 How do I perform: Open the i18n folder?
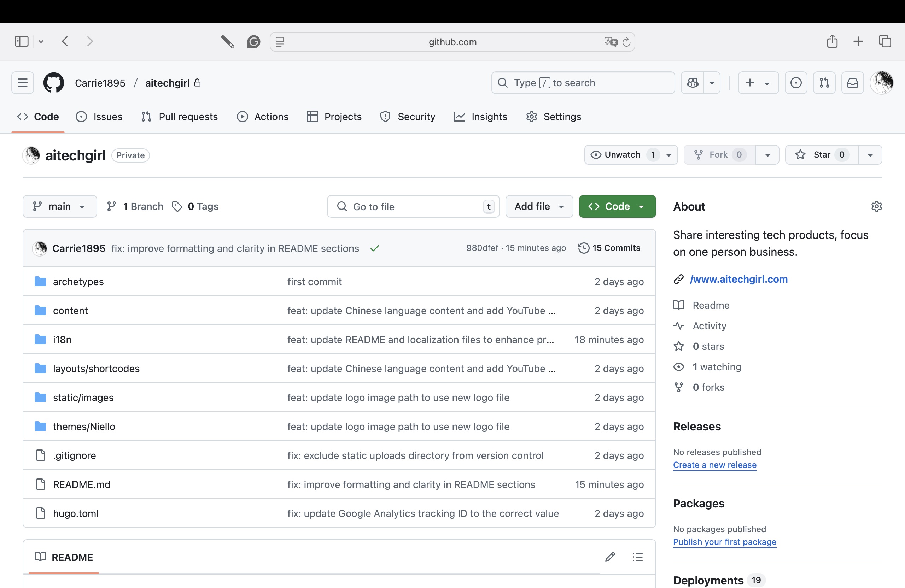(62, 340)
